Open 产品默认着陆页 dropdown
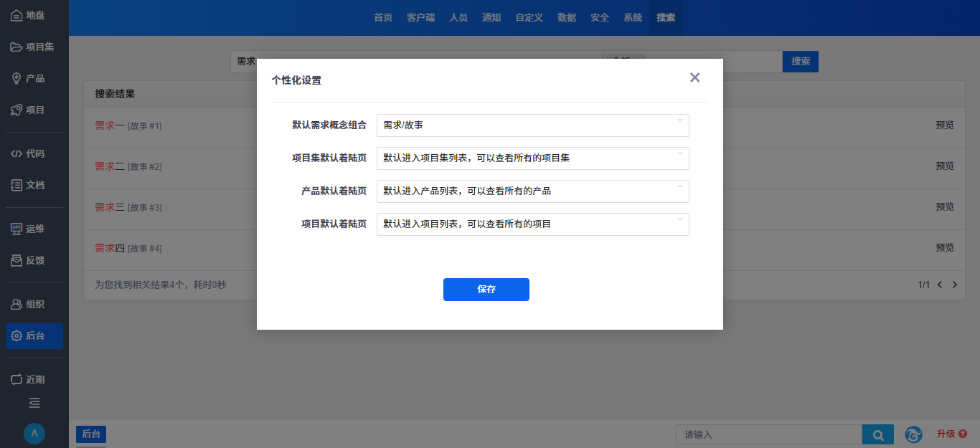Screen dimensions: 980x448 533,191
